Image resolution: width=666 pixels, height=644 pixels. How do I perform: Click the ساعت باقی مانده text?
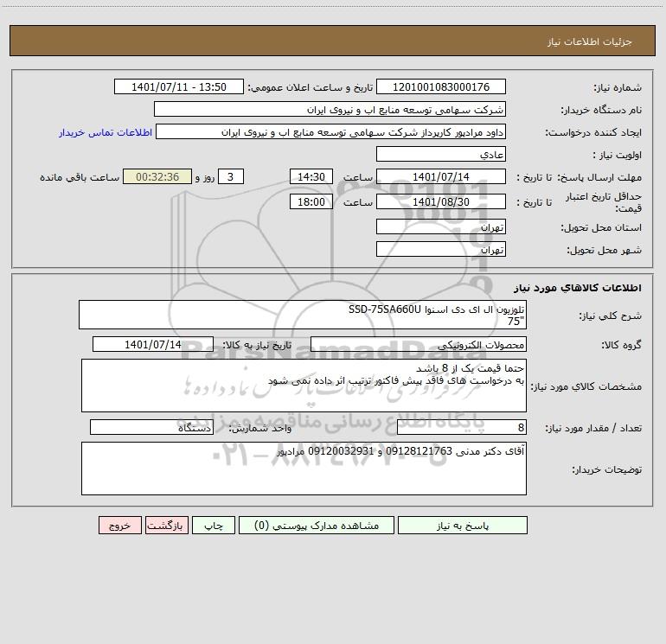pos(80,177)
